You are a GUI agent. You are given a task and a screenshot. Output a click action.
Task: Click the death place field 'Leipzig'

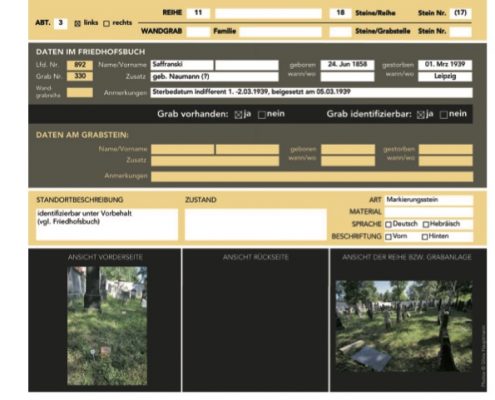[x=445, y=77]
